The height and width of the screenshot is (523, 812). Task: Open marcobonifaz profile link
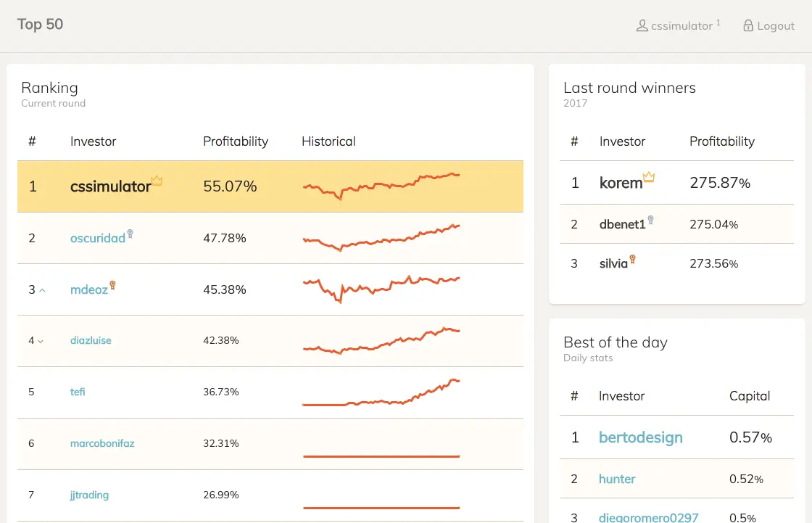pyautogui.click(x=102, y=443)
